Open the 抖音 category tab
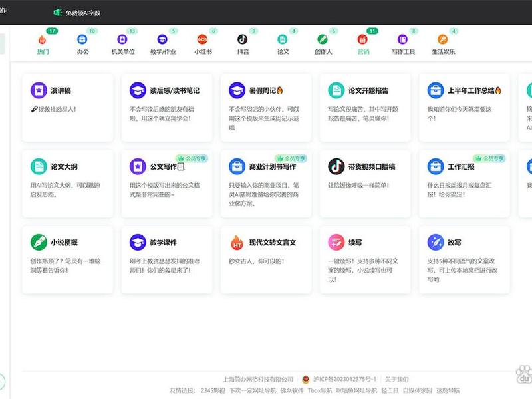This screenshot has height=399, width=532. coord(243,45)
